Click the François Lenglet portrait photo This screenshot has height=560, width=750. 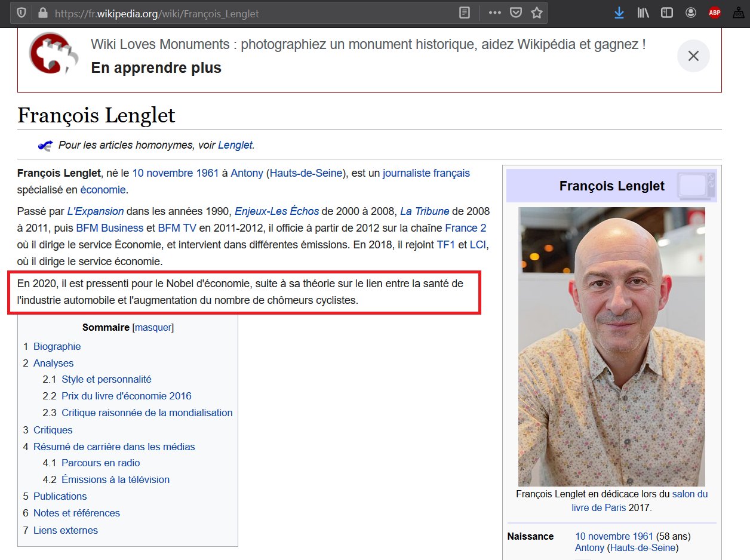pyautogui.click(x=611, y=346)
